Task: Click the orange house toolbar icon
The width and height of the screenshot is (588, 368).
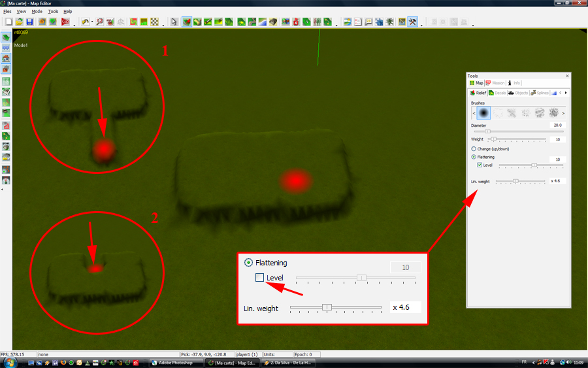Action: 42,22
